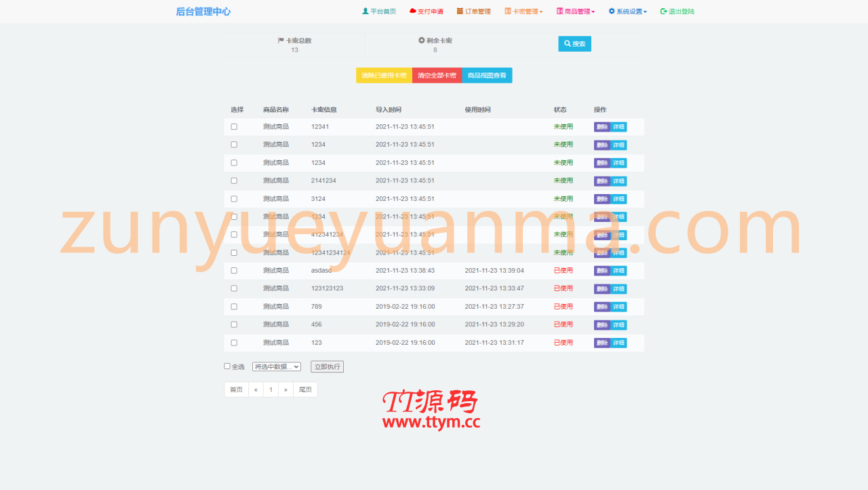
Task: Show details for the card 123 row
Action: [618, 343]
